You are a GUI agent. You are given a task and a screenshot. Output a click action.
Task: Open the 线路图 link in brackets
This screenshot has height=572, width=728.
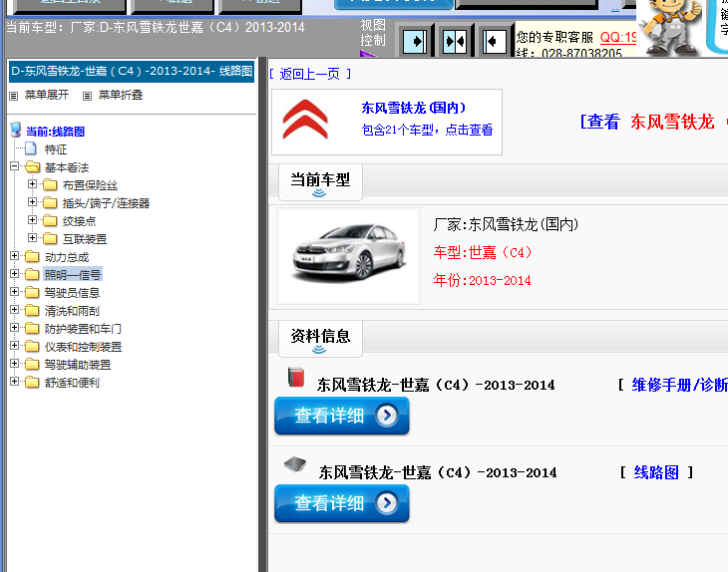coord(656,472)
